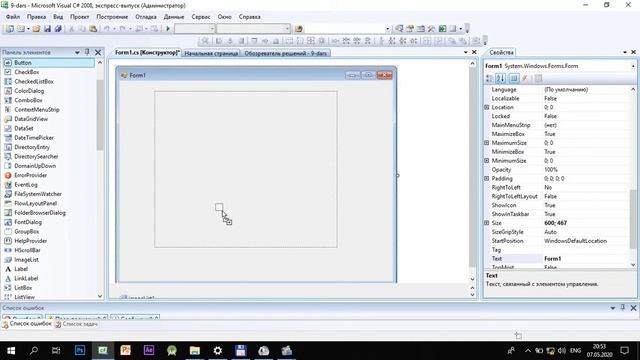Expand the MinimumSize property
This screenshot has height=360, width=640.
[x=487, y=161]
